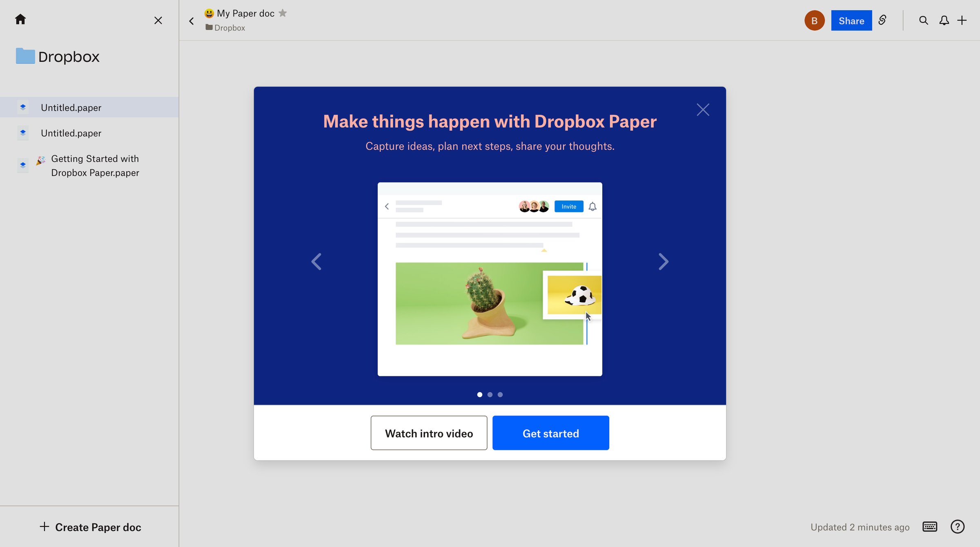Advance to the next intro slide
Image resolution: width=980 pixels, height=547 pixels.
pos(664,262)
